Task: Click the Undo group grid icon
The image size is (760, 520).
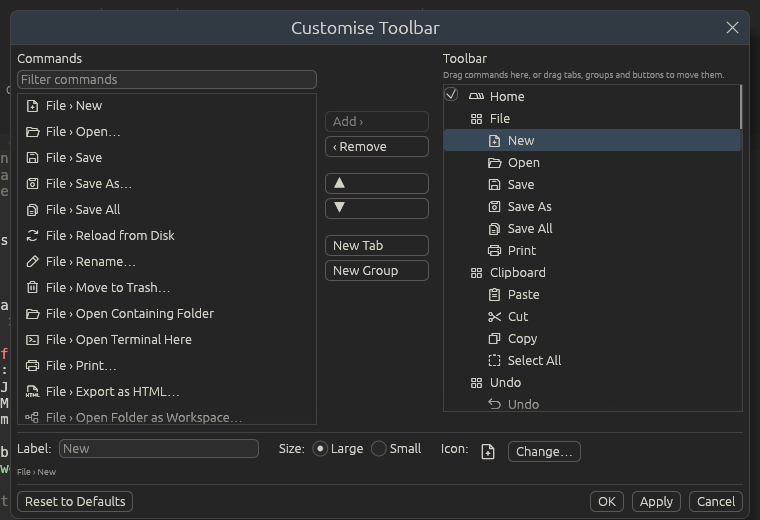Action: click(x=476, y=383)
